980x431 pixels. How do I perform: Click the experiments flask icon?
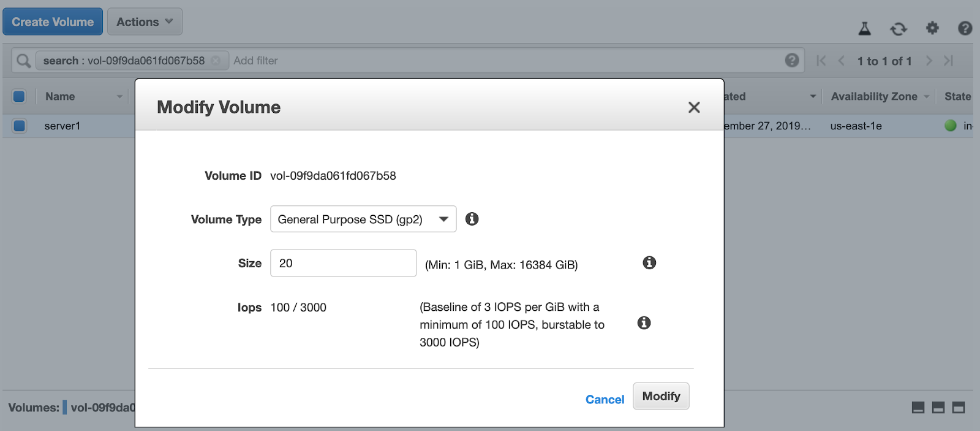(x=864, y=28)
